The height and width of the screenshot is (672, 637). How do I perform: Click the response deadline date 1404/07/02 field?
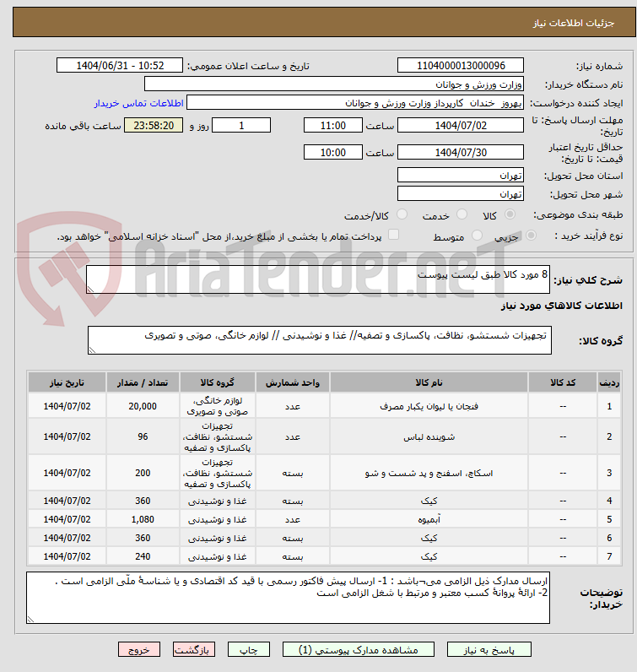(x=461, y=125)
